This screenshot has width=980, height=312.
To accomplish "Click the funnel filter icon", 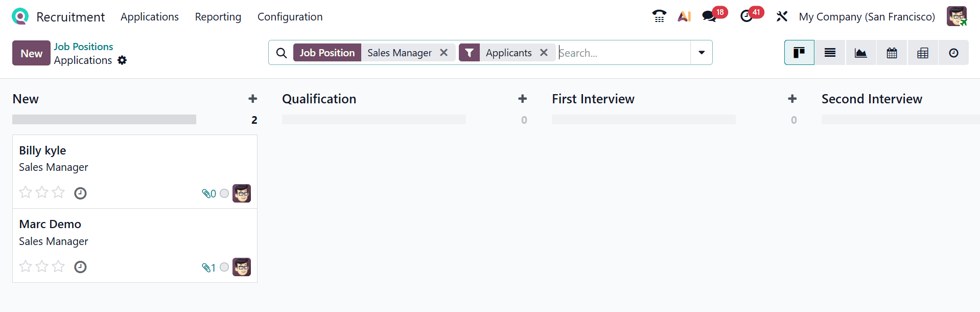I will pyautogui.click(x=469, y=53).
